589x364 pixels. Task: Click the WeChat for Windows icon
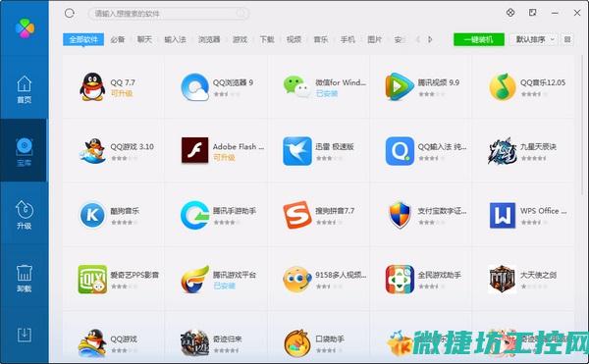297,86
